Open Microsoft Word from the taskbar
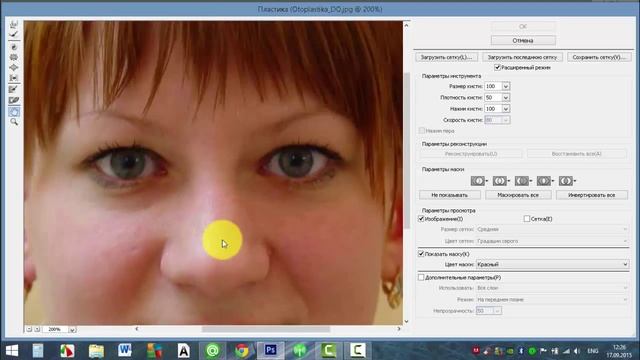 coord(125,351)
